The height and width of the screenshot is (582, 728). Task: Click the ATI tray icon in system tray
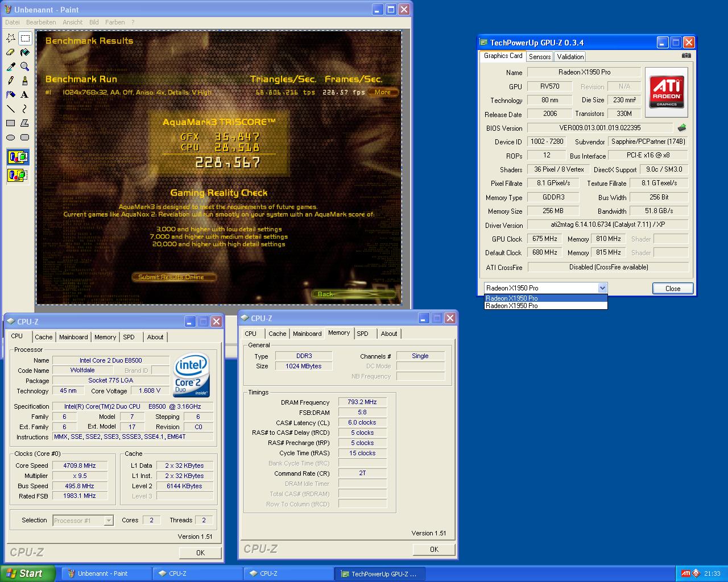(x=686, y=573)
